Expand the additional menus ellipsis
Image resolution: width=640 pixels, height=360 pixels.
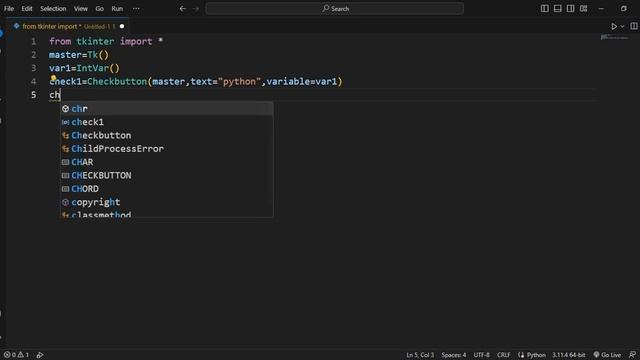[x=136, y=9]
